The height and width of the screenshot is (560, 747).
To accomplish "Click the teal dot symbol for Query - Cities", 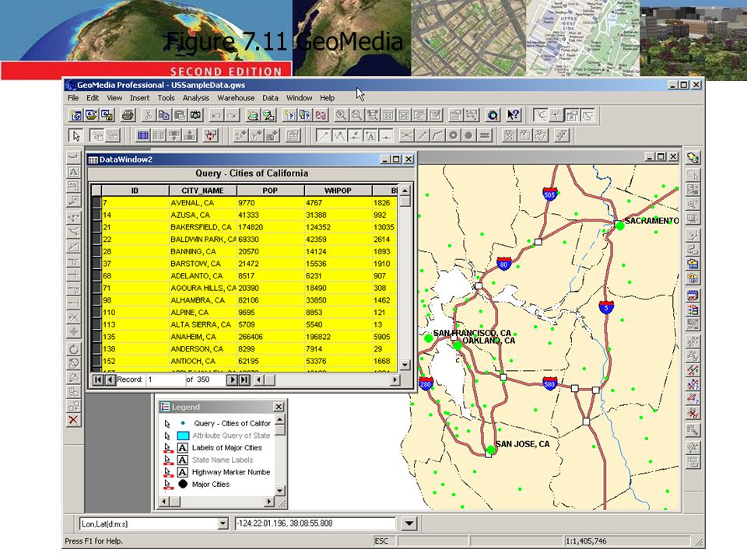I will (183, 423).
